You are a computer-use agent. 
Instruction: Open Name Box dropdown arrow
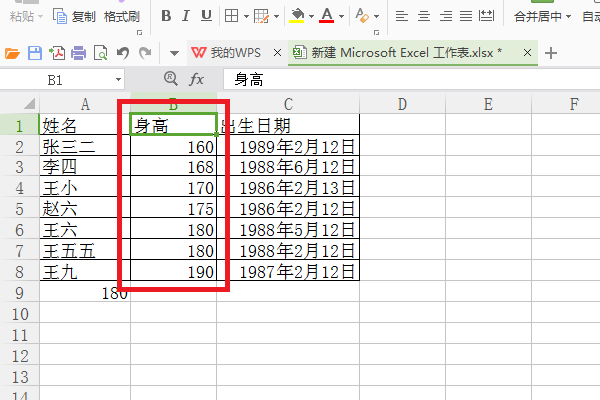(118, 80)
